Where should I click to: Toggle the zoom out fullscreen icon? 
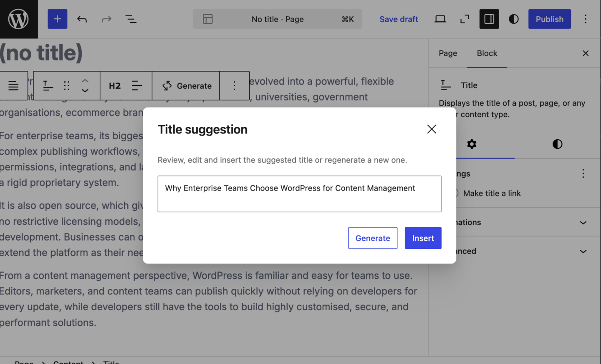465,19
